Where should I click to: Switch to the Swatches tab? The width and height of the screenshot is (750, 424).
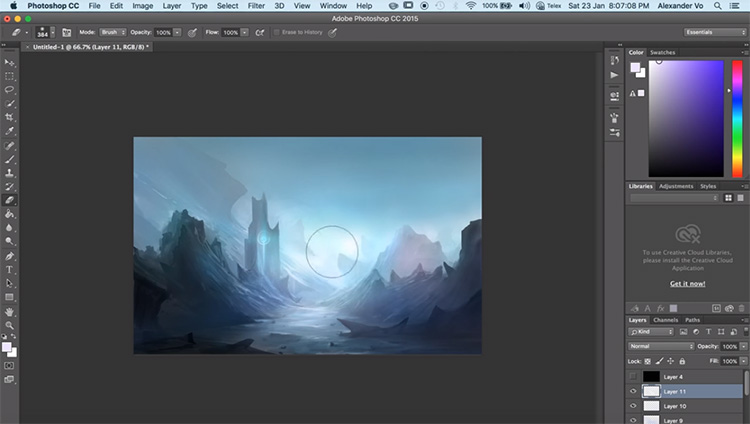click(662, 52)
